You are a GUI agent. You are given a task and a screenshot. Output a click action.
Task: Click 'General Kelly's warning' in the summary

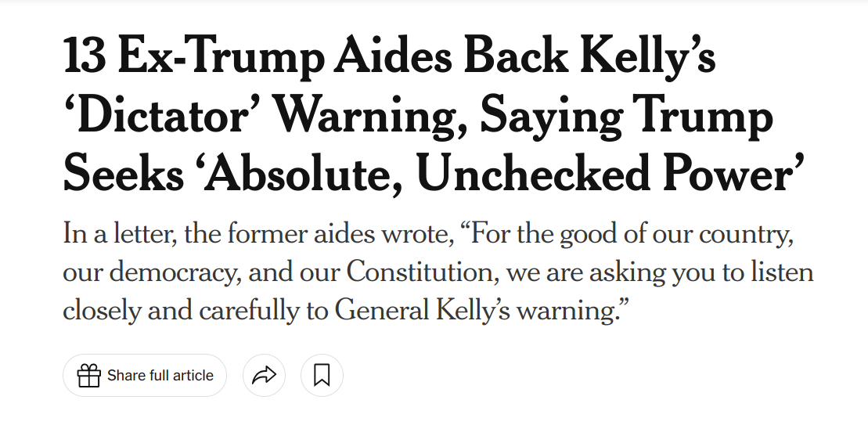pyautogui.click(x=479, y=310)
